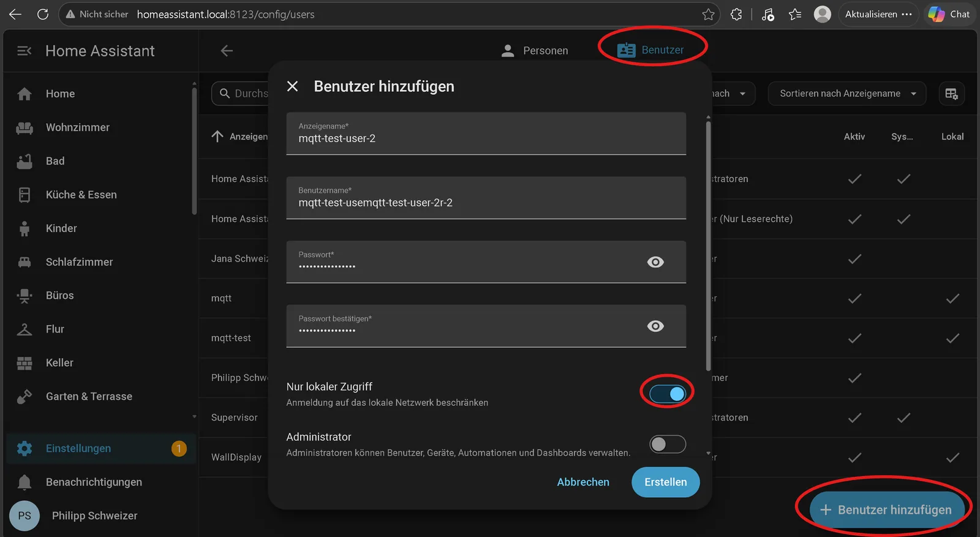
Task: Reveal the Passwort bestätigen field contents
Action: [655, 326]
